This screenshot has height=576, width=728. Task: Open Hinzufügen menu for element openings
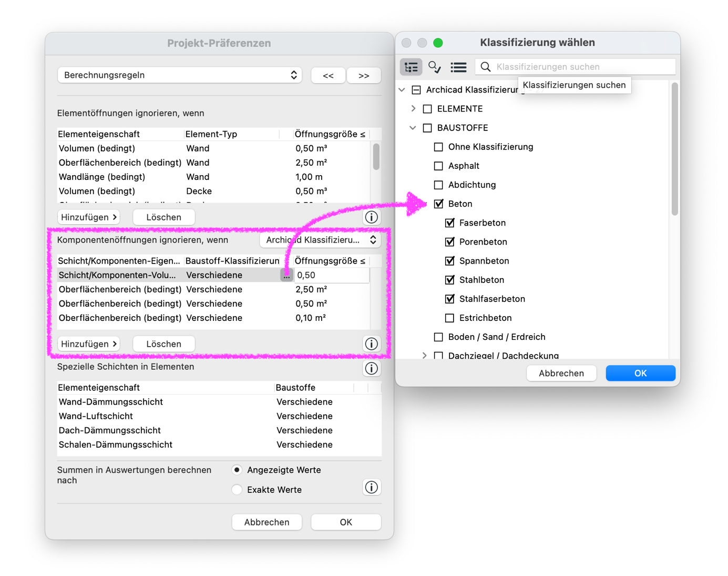88,217
